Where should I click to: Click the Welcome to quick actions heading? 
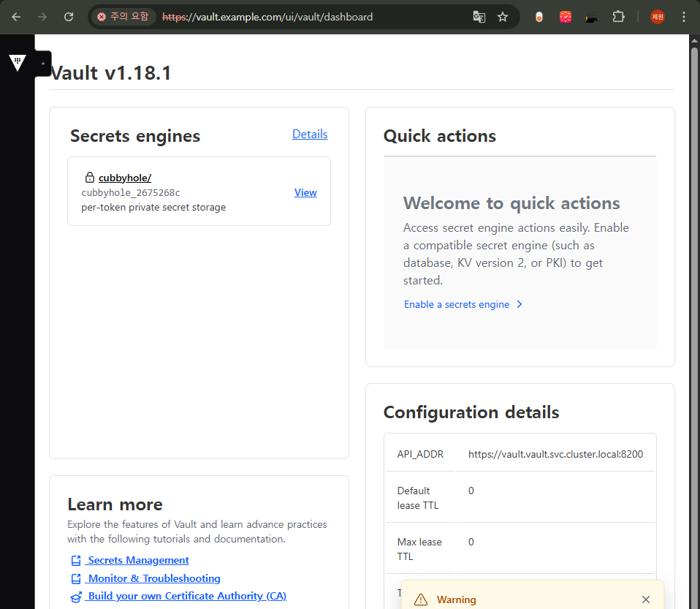click(511, 203)
